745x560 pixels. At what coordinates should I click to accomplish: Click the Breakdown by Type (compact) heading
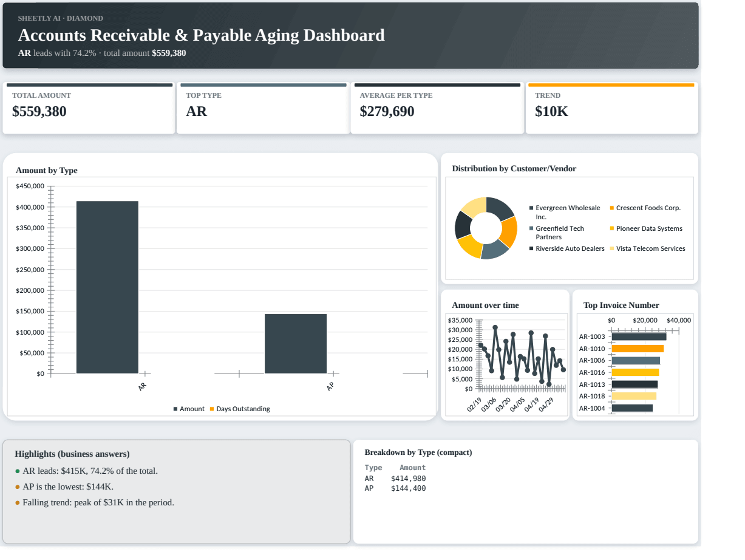[x=418, y=452]
